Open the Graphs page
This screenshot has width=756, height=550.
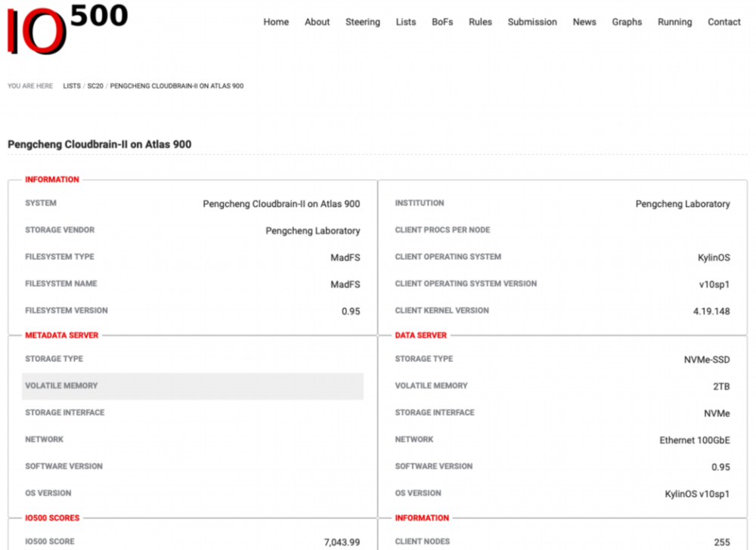[627, 22]
